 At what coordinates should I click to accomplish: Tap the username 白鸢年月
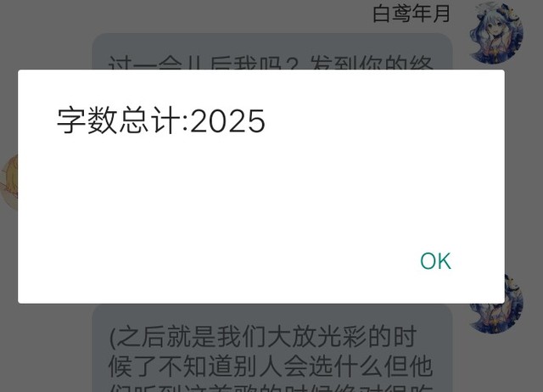pos(411,14)
